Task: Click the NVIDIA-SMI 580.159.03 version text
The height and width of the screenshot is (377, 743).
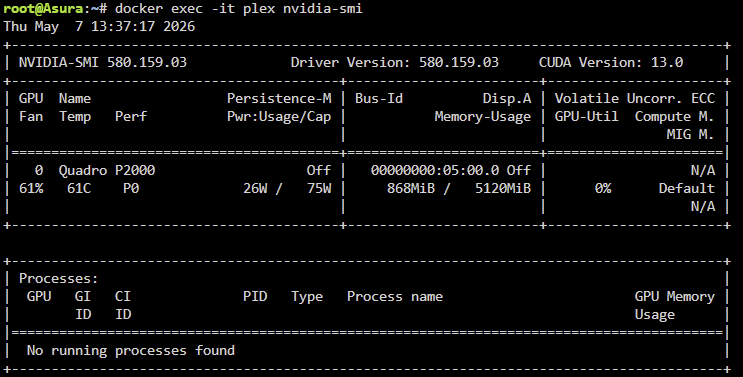Action: coord(103,62)
